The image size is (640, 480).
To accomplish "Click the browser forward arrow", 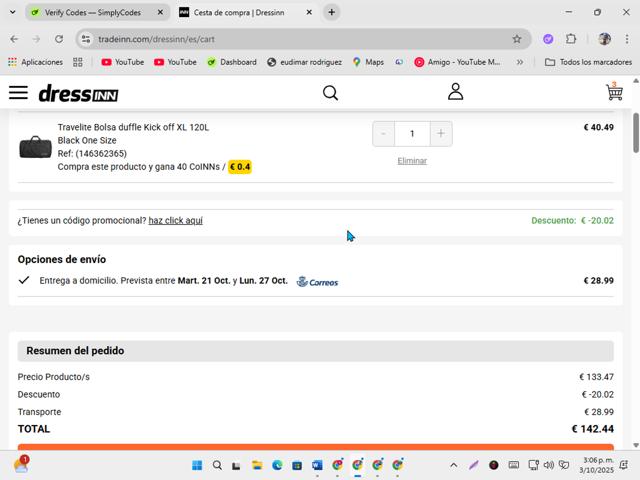I will coord(36,39).
